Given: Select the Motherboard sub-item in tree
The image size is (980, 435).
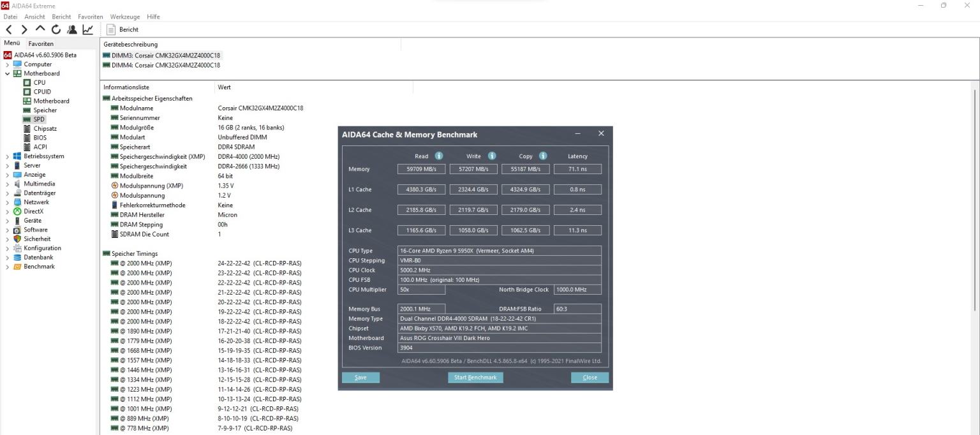Looking at the screenshot, I should tap(51, 101).
